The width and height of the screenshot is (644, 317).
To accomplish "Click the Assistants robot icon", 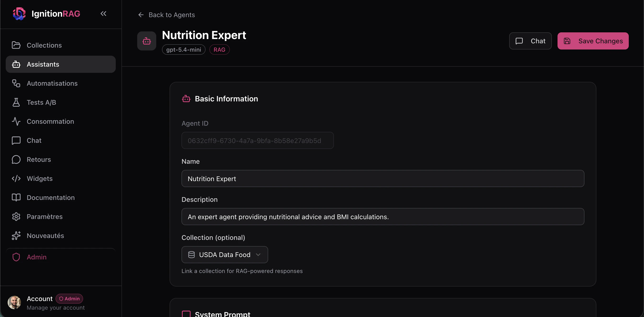I will point(16,64).
